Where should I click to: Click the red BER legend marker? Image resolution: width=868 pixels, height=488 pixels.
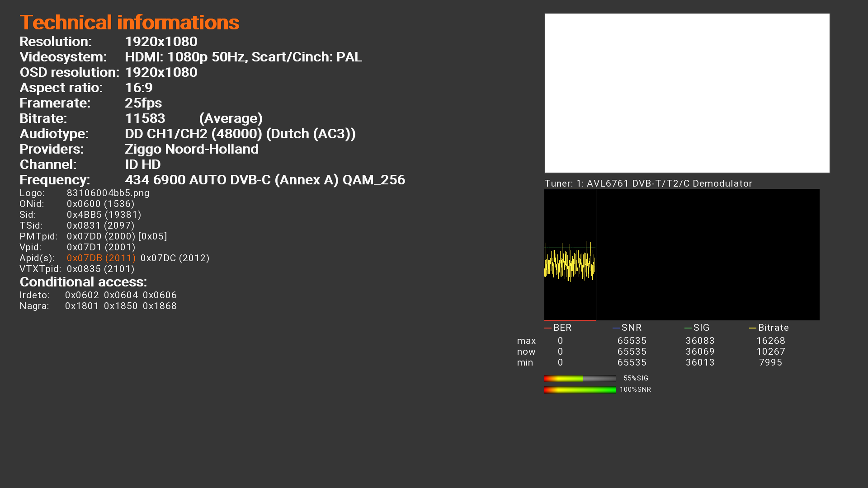tap(548, 328)
